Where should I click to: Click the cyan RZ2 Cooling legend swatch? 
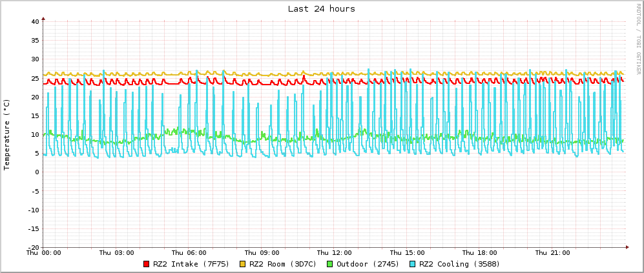(x=413, y=264)
